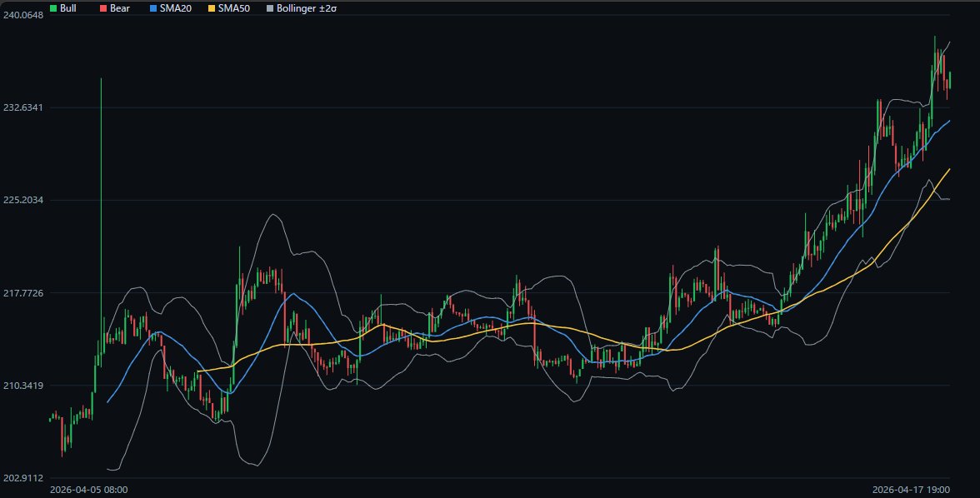
Task: Hide the Bollinger ±2σ bands legend text
Action: (307, 7)
